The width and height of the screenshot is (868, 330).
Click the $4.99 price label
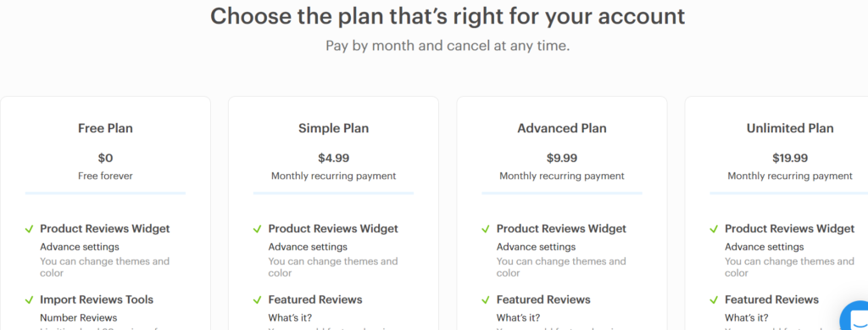tap(333, 159)
